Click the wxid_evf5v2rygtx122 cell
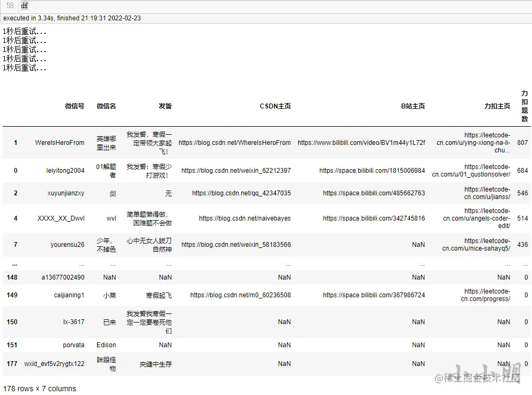 [54, 363]
